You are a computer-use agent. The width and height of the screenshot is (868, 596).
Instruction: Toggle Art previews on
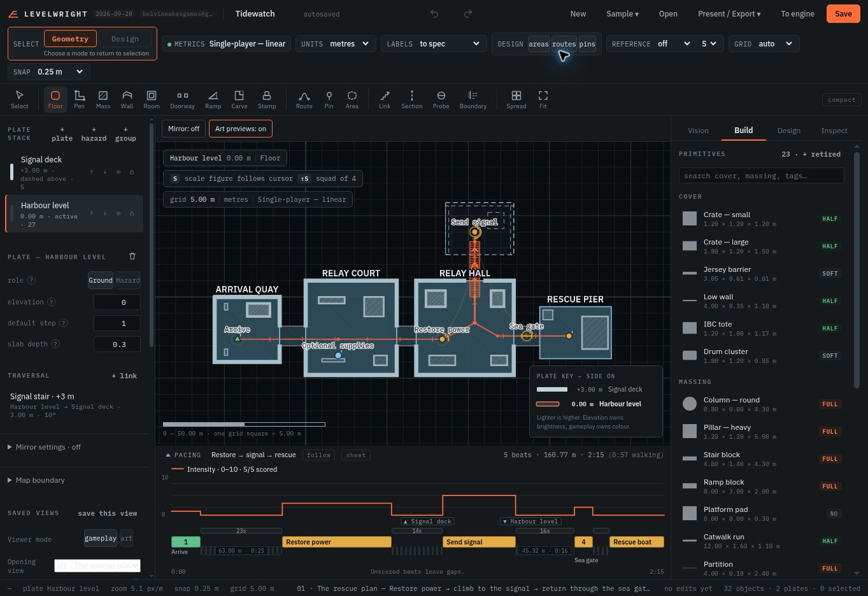click(241, 129)
